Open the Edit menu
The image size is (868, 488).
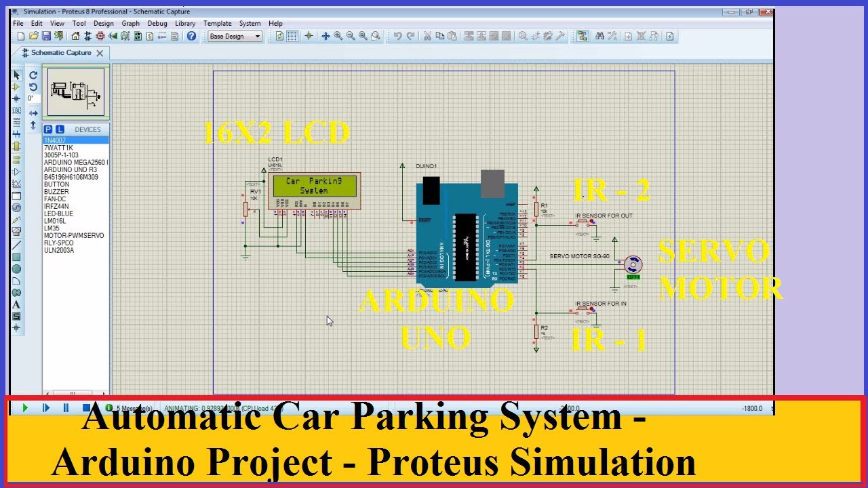pyautogui.click(x=37, y=23)
